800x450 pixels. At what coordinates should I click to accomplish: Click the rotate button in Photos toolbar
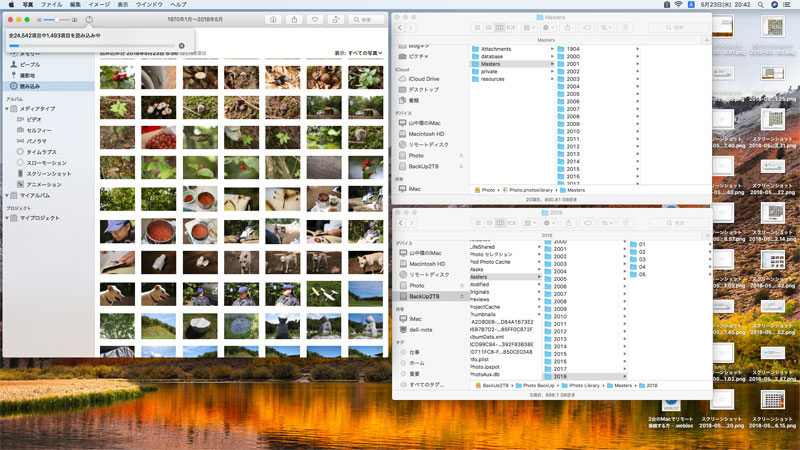(338, 19)
